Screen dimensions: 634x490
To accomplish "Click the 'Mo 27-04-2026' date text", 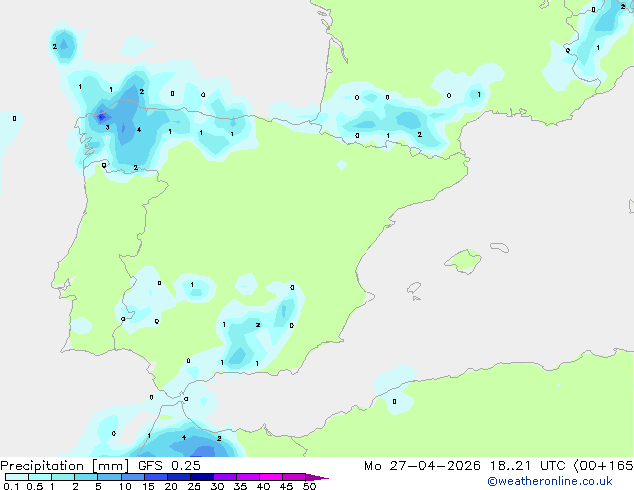I will pyautogui.click(x=422, y=466).
